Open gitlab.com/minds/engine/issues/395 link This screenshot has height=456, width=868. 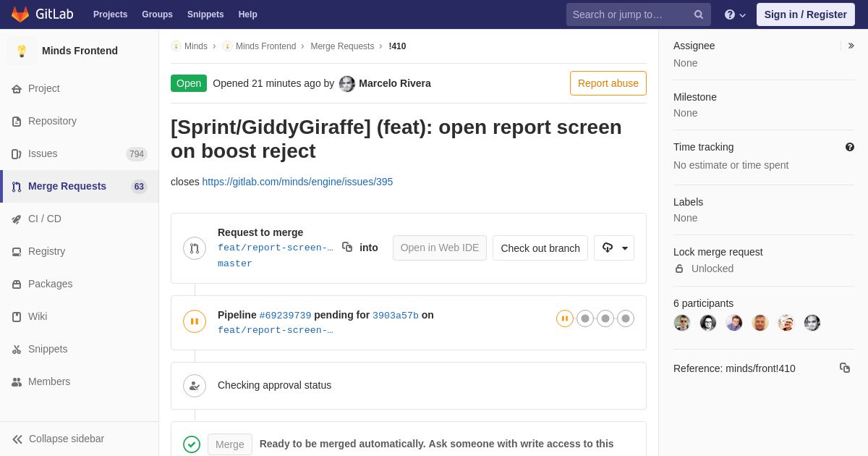(297, 182)
